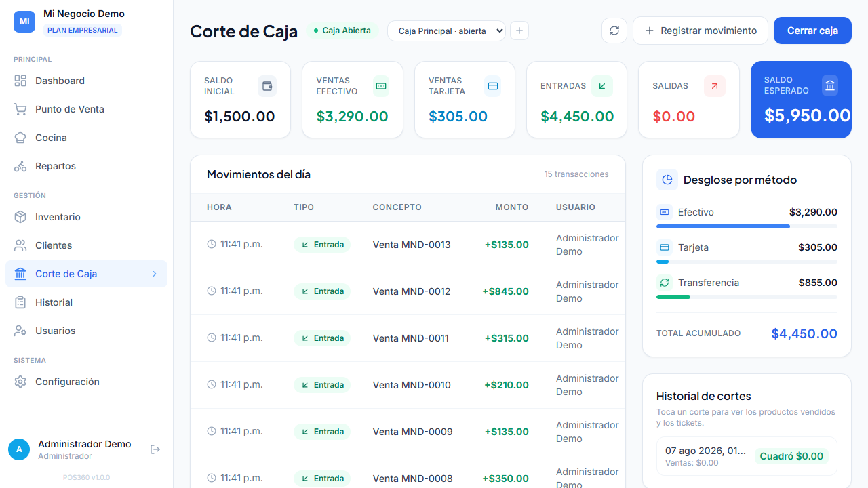Click the pie chart icon beside Desglose por método
Screen dimensions: 868x488
pos(667,180)
